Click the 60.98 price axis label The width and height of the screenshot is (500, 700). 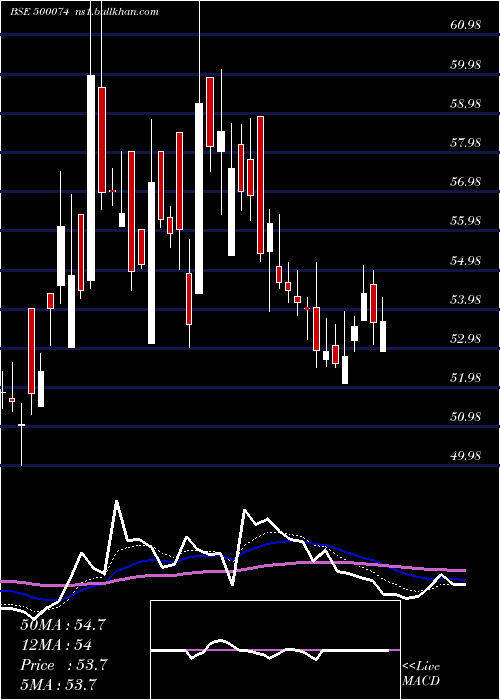tap(466, 25)
